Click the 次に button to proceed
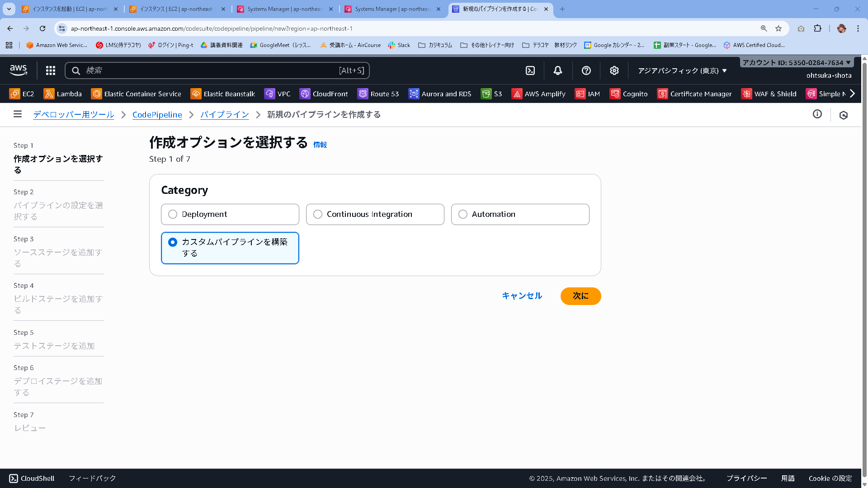The height and width of the screenshot is (488, 868). coord(580,296)
